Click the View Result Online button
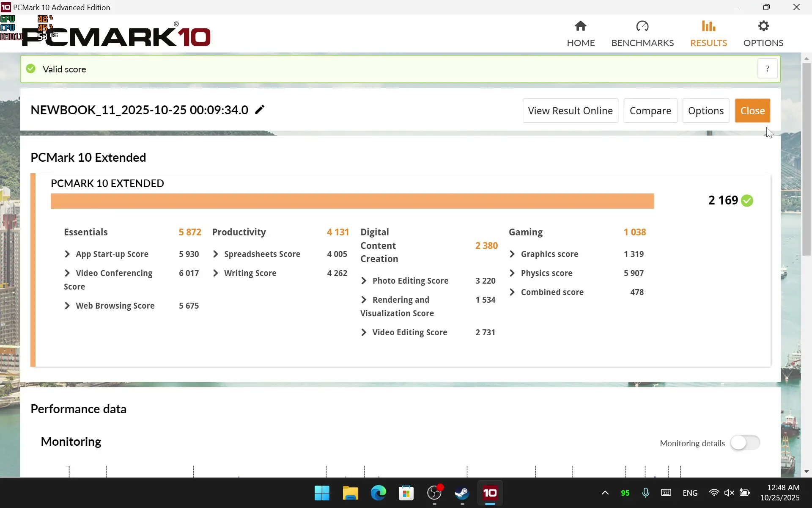Image resolution: width=812 pixels, height=508 pixels. (x=570, y=111)
